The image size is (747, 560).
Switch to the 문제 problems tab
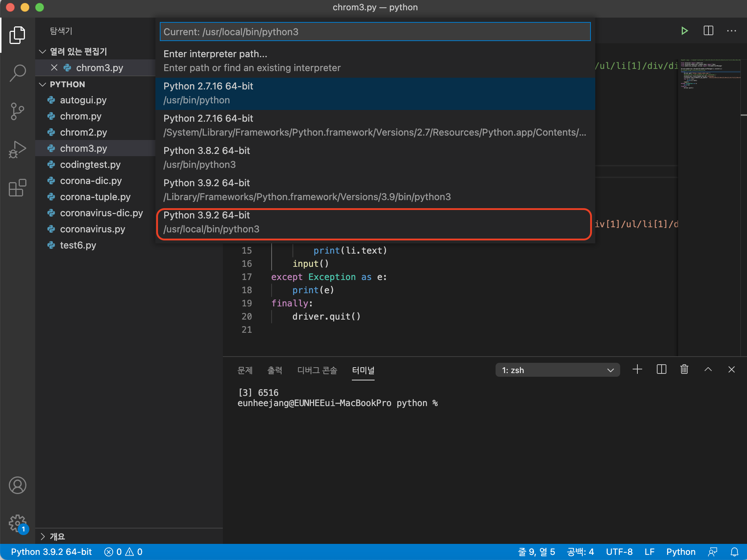[245, 370]
